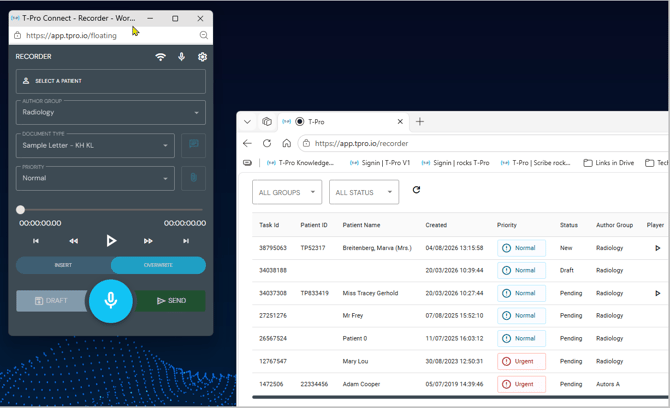670x408 pixels.
Task: Open T-Pro Knowledge bookmark
Action: pos(300,163)
